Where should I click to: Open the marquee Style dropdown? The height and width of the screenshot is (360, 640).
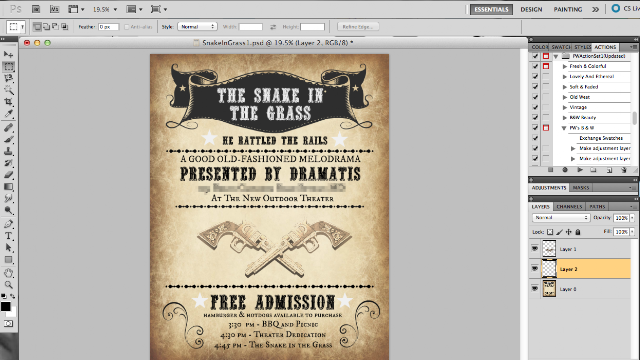pyautogui.click(x=197, y=27)
